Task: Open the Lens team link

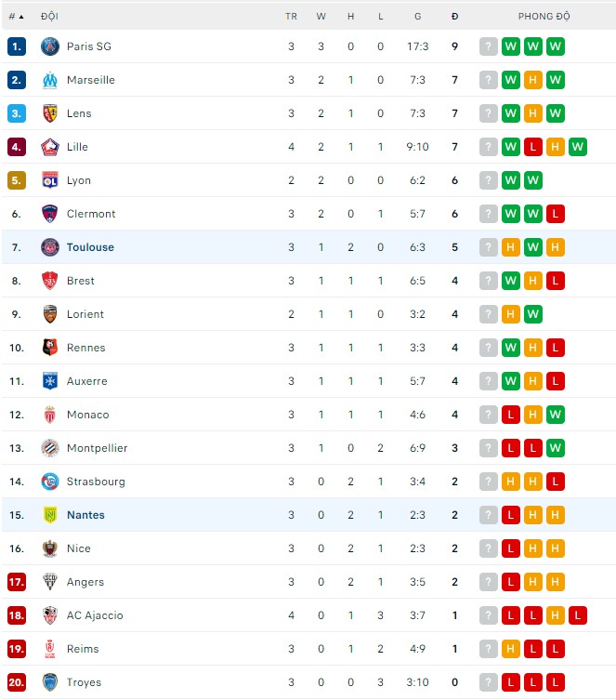Action: pyautogui.click(x=79, y=113)
